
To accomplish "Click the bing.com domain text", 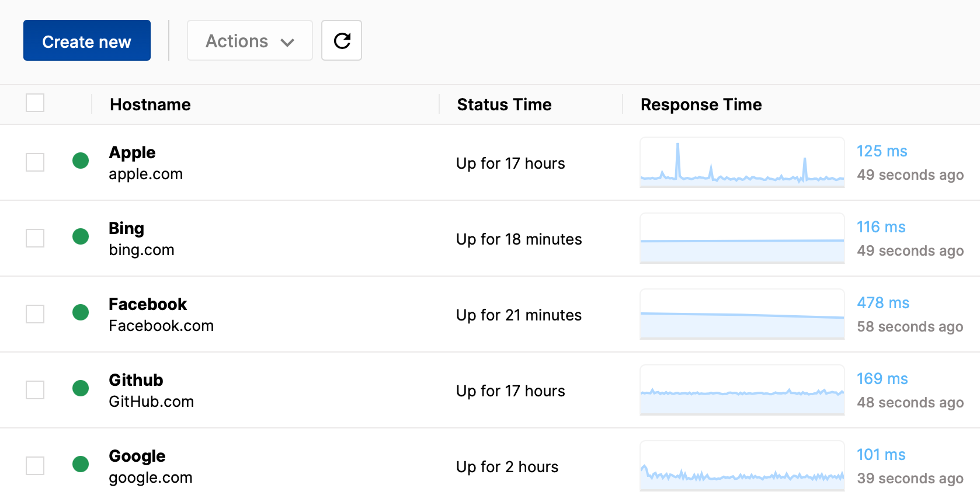I will click(141, 250).
